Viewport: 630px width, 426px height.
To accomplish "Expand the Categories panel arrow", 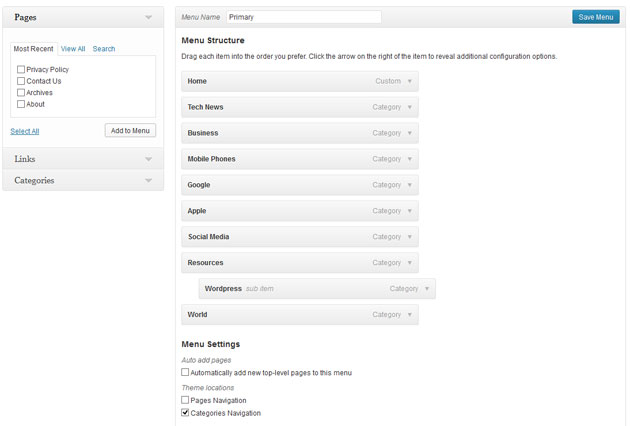I will tap(149, 180).
